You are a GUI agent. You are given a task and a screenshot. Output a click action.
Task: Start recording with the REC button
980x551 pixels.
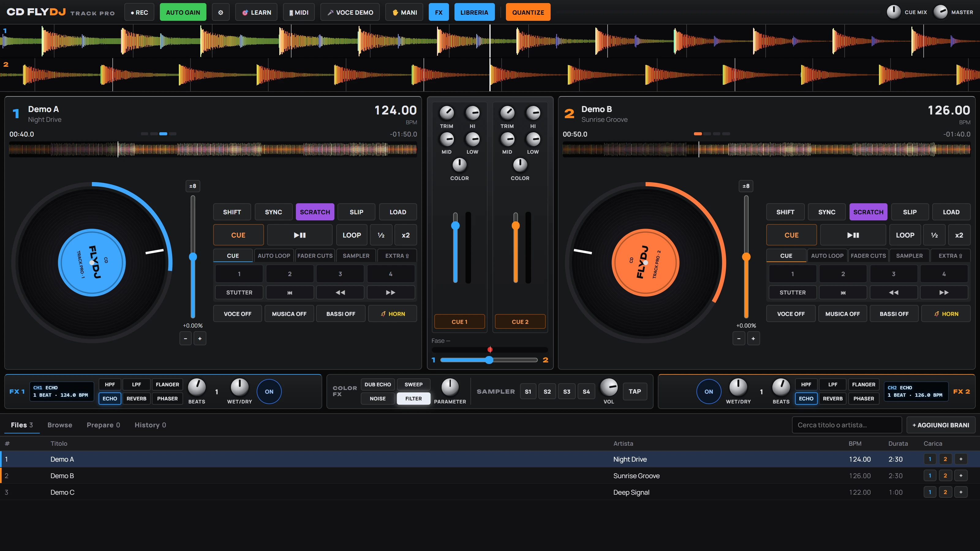click(x=139, y=12)
